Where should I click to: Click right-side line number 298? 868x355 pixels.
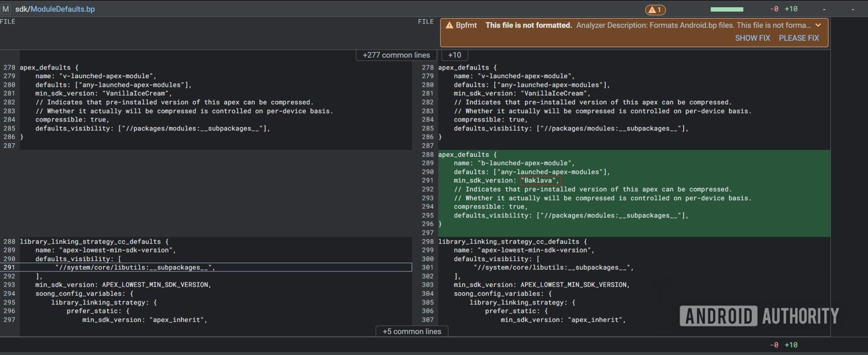(x=427, y=242)
